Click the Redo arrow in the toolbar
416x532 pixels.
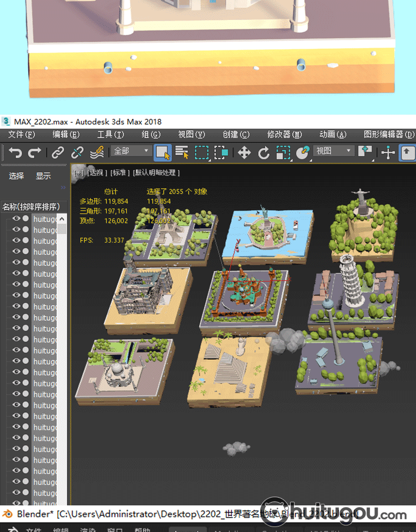(x=35, y=152)
